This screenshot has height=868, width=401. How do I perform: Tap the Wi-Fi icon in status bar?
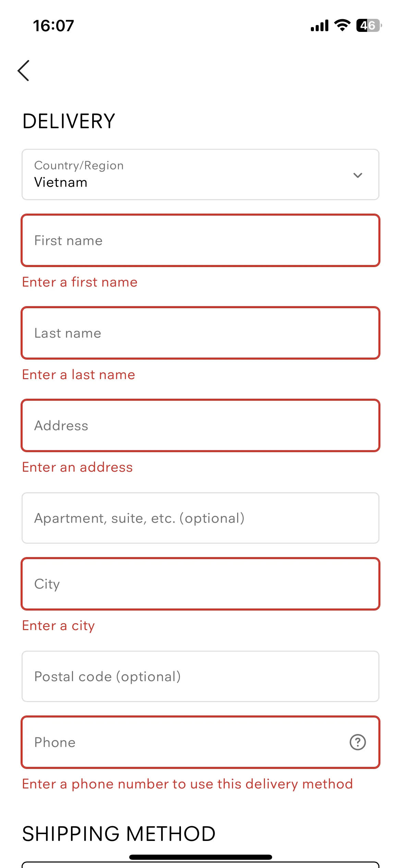coord(342,25)
